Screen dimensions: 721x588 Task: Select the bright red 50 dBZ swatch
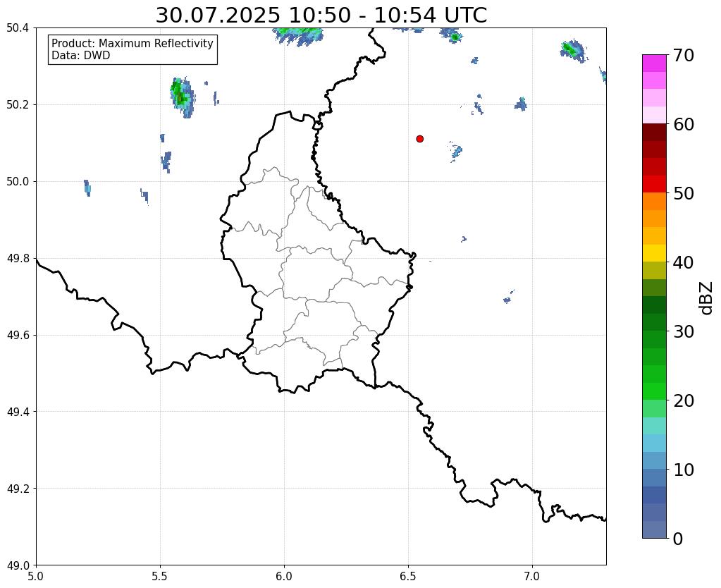click(x=654, y=184)
